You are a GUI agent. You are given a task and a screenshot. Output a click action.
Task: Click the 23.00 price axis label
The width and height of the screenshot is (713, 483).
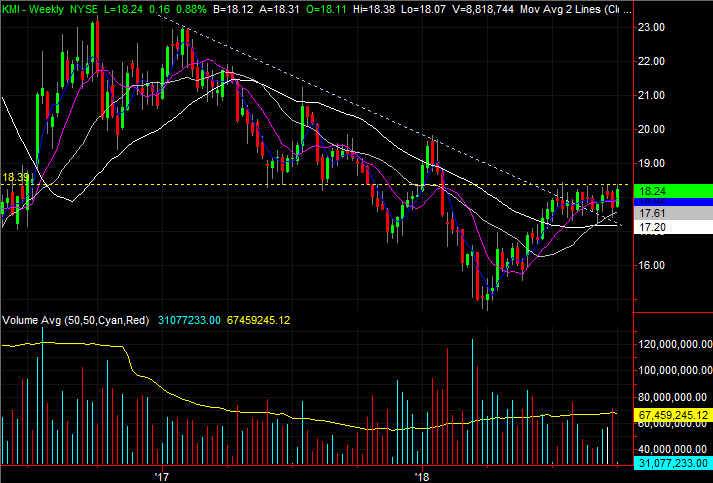point(651,27)
